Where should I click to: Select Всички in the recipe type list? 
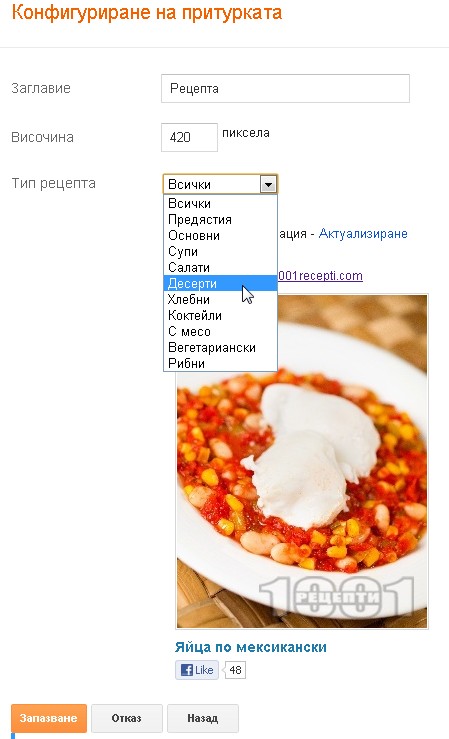(220, 204)
